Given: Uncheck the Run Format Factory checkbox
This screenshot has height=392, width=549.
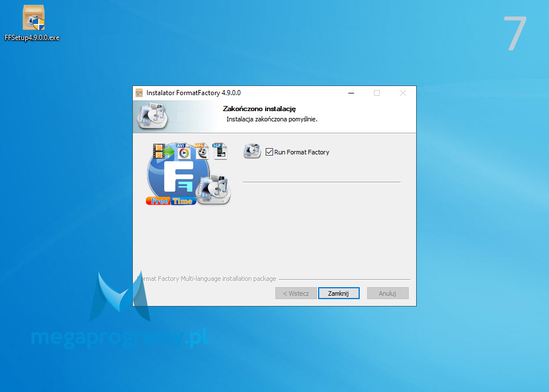Looking at the screenshot, I should 269,152.
